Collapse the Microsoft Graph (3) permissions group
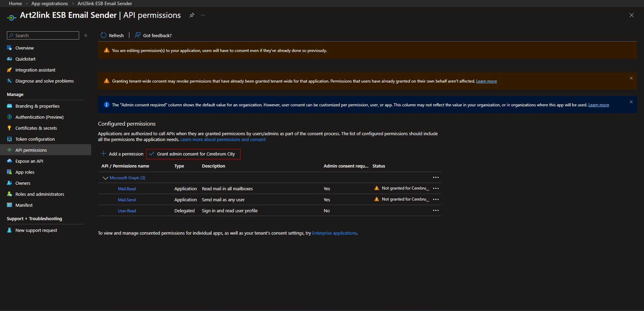This screenshot has height=311, width=644. [105, 178]
